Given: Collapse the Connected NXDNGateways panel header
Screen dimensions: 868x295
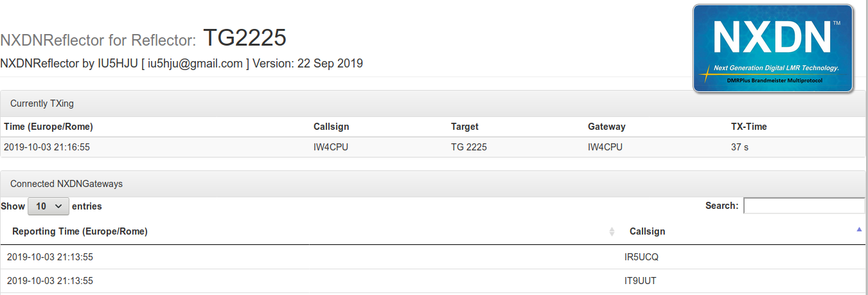Looking at the screenshot, I should tap(434, 184).
